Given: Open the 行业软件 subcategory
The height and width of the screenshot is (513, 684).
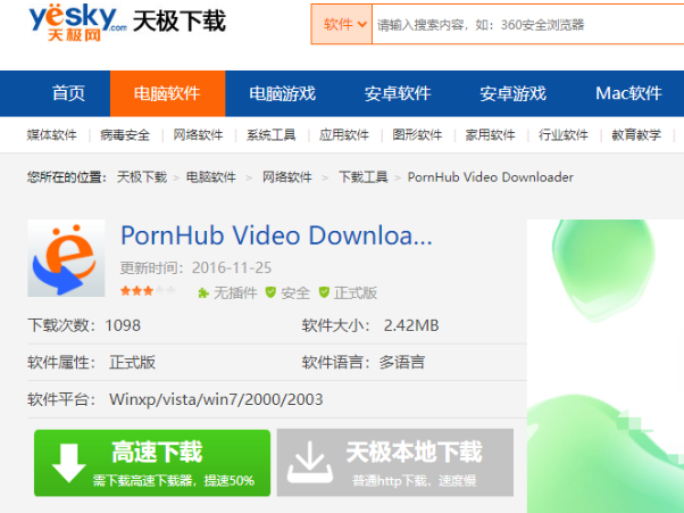Looking at the screenshot, I should point(564,135).
